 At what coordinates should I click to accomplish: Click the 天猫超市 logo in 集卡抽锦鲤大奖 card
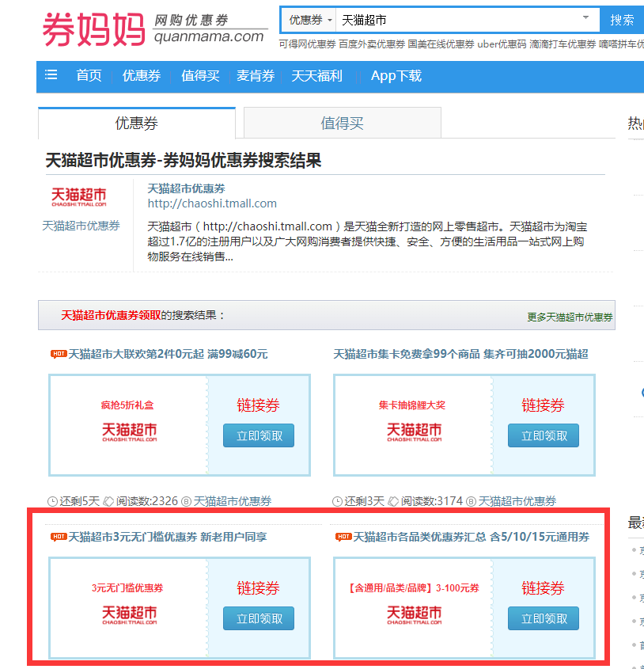pyautogui.click(x=414, y=431)
